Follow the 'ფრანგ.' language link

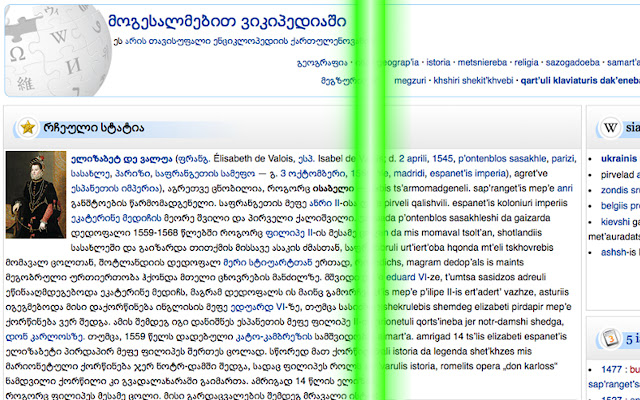pos(193,159)
